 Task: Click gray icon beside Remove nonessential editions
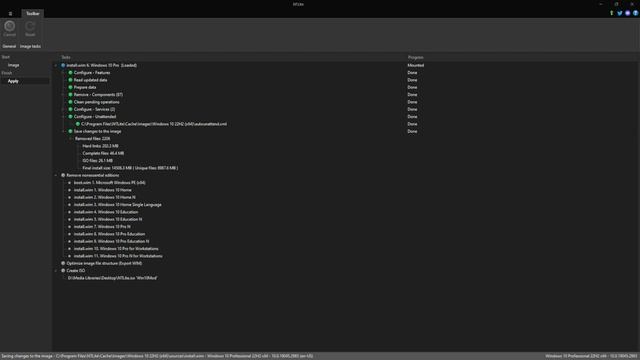[x=63, y=175]
